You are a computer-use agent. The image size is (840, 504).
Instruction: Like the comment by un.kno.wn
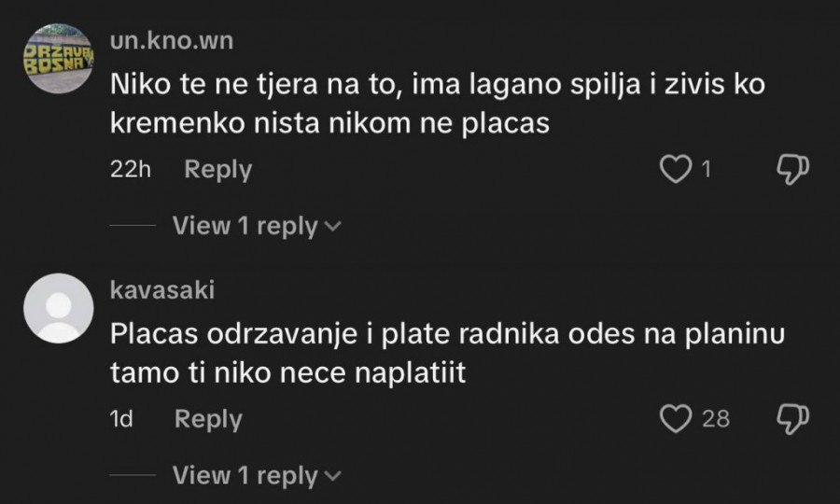coord(675,169)
